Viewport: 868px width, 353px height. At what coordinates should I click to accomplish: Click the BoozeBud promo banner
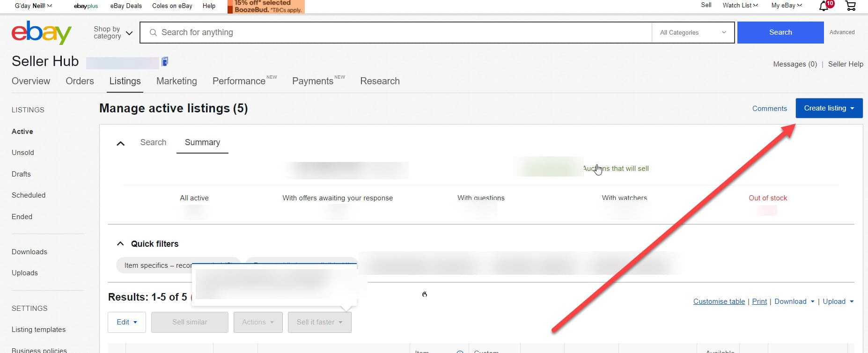pyautogui.click(x=266, y=6)
